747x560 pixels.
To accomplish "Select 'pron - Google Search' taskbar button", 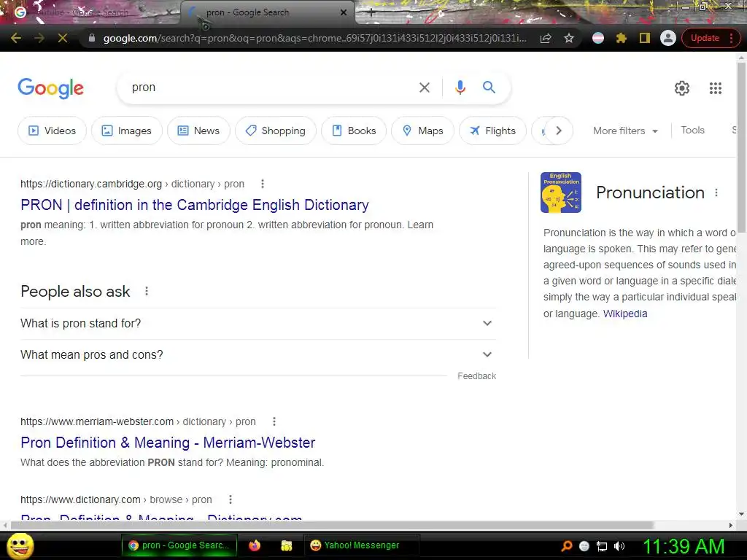I will coord(180,545).
